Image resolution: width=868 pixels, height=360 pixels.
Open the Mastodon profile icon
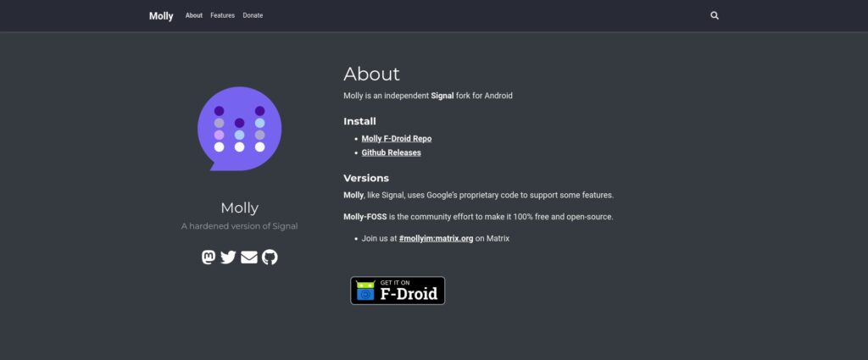[x=209, y=257]
